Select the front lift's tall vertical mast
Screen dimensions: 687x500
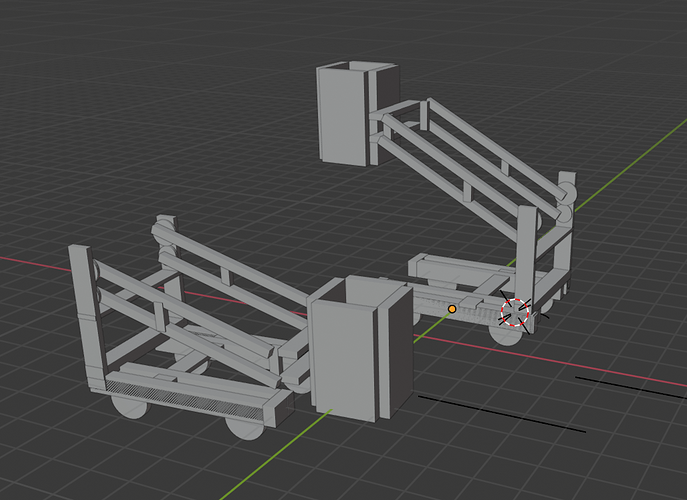[87, 318]
